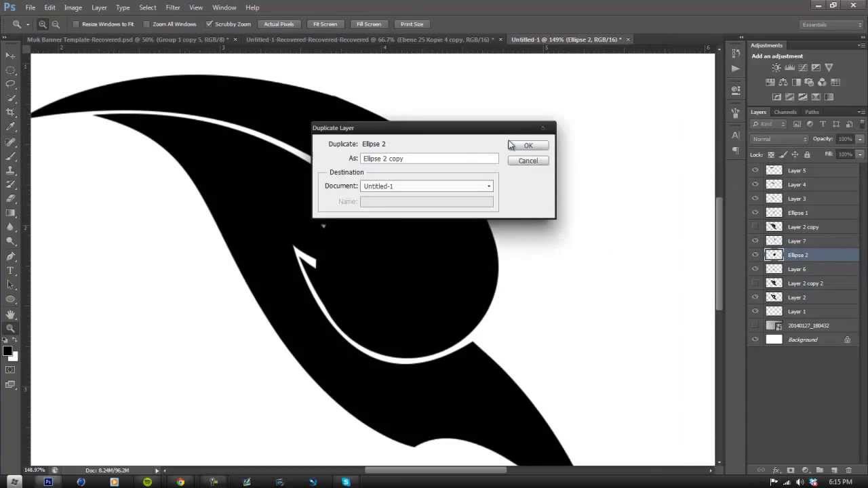Uncheck the Scrubby Zoom option
The height and width of the screenshot is (488, 868).
pyautogui.click(x=209, y=24)
